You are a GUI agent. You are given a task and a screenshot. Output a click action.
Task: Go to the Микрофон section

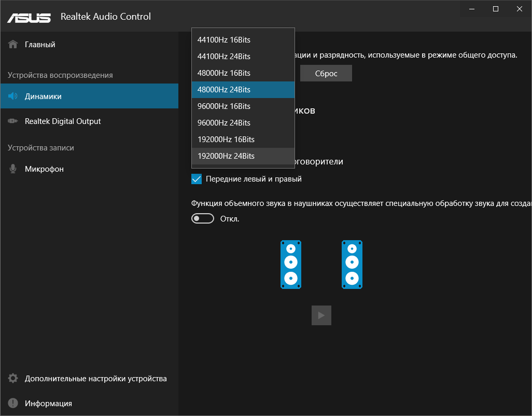[x=44, y=169]
